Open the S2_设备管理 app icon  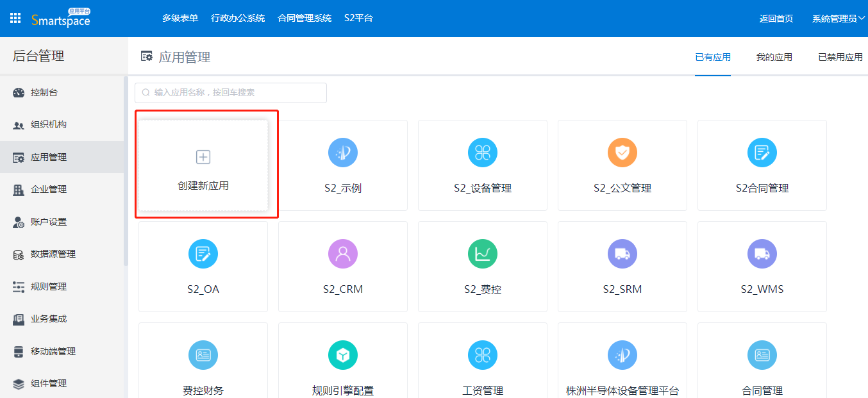483,153
